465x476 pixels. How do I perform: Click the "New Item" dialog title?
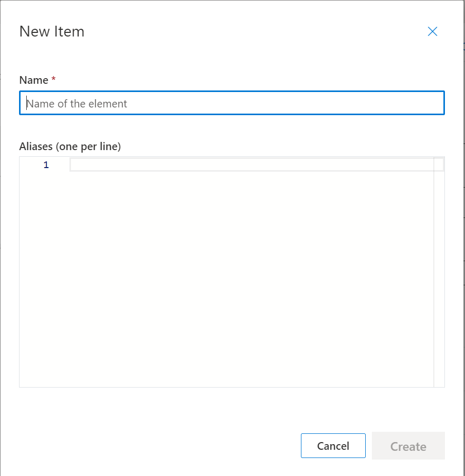click(51, 31)
